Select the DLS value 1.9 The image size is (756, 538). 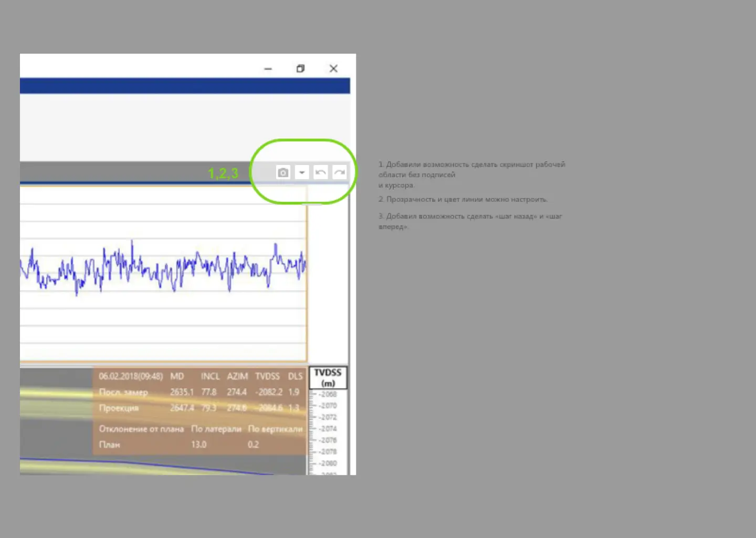(x=293, y=392)
